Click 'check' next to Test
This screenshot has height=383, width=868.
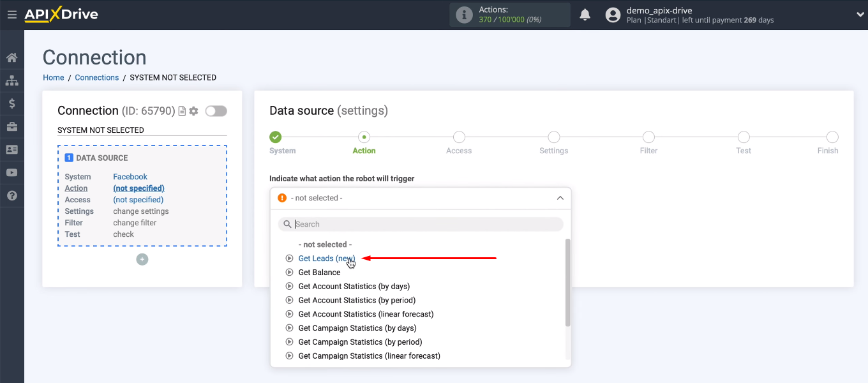(124, 234)
